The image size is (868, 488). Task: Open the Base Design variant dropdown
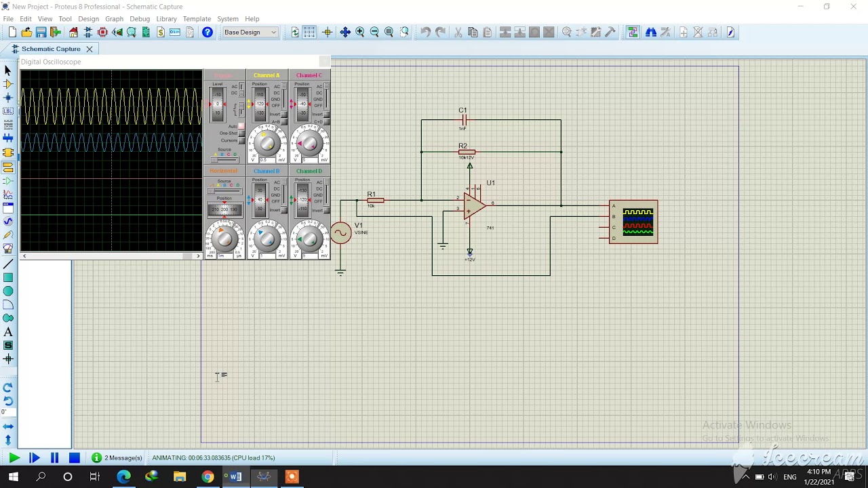point(250,33)
